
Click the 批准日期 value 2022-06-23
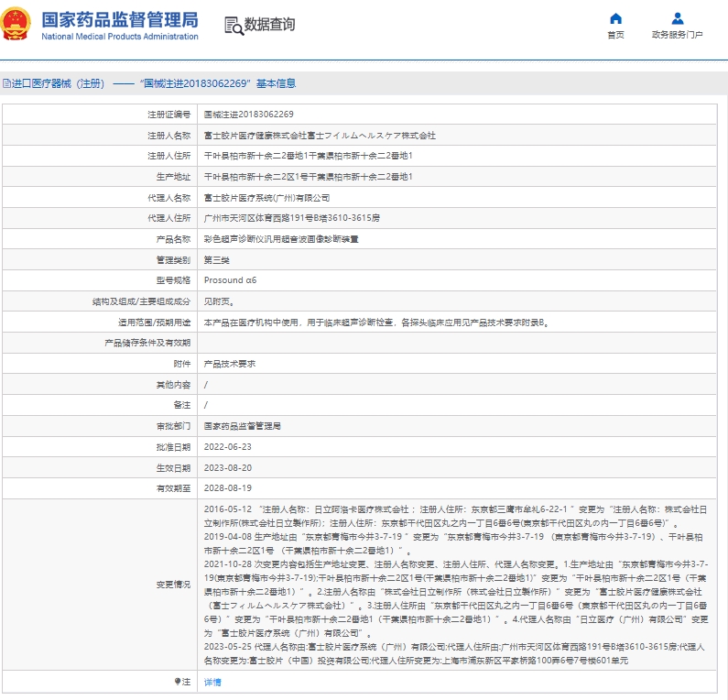227,447
